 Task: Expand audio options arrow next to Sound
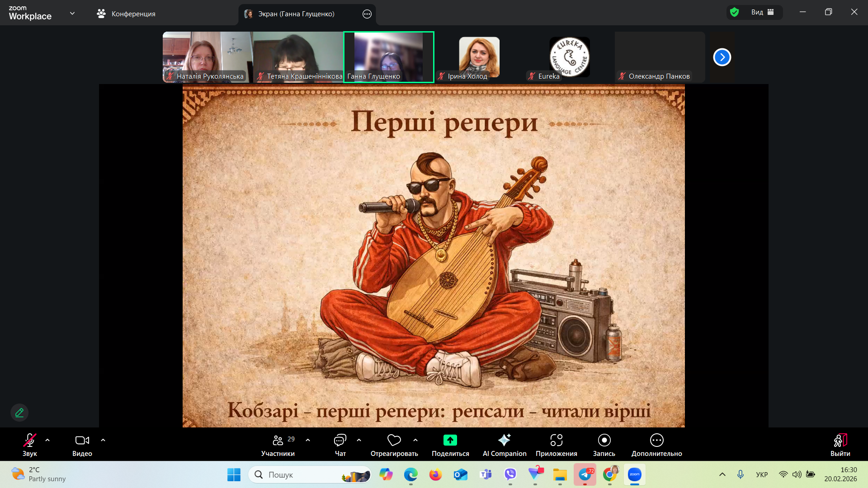coord(47,440)
